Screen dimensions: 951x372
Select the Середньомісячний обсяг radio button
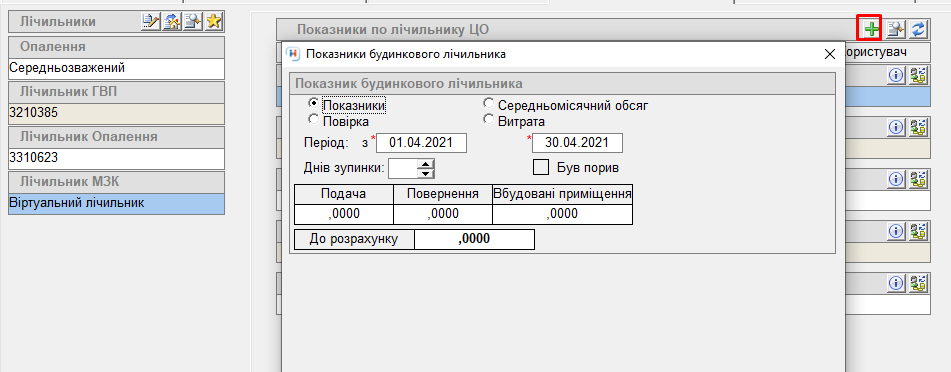tap(488, 103)
